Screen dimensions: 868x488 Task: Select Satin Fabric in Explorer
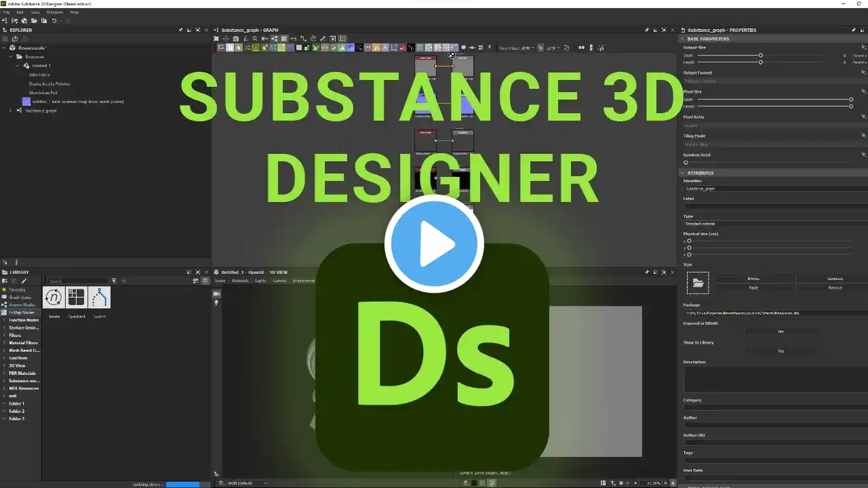click(x=39, y=75)
